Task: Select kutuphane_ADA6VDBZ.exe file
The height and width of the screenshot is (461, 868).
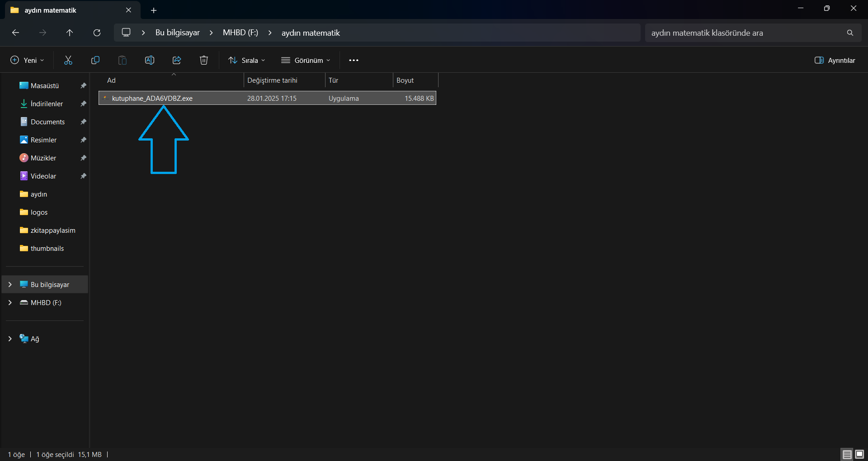Action: pyautogui.click(x=152, y=98)
